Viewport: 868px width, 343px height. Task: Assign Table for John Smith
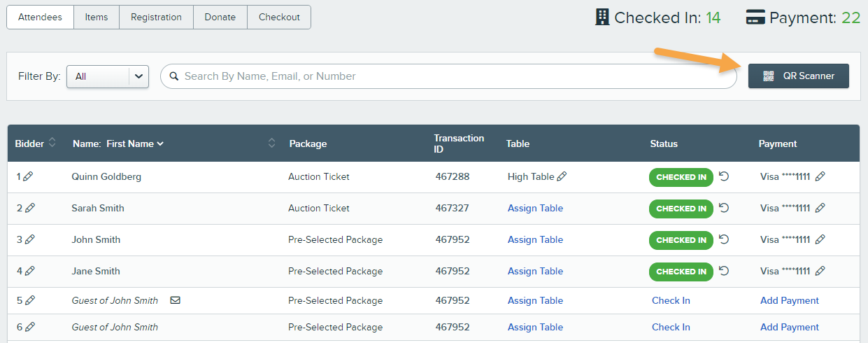coord(535,240)
